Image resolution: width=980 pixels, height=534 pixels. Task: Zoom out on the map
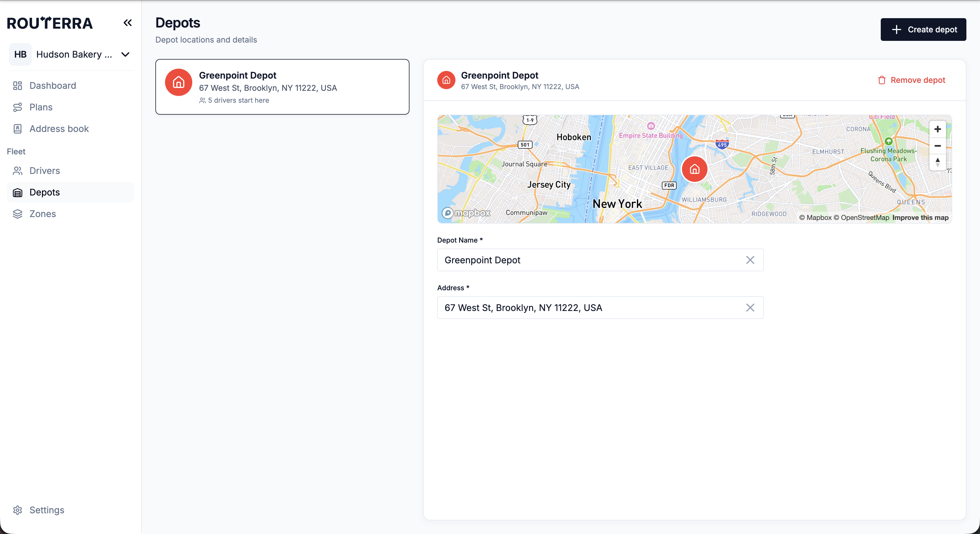[x=937, y=146]
